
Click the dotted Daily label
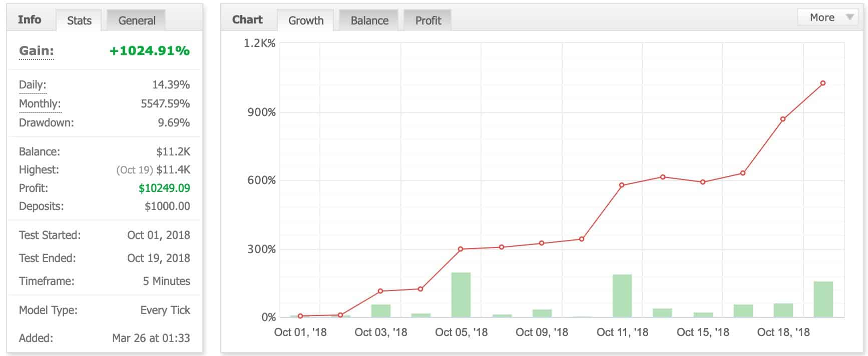(33, 84)
